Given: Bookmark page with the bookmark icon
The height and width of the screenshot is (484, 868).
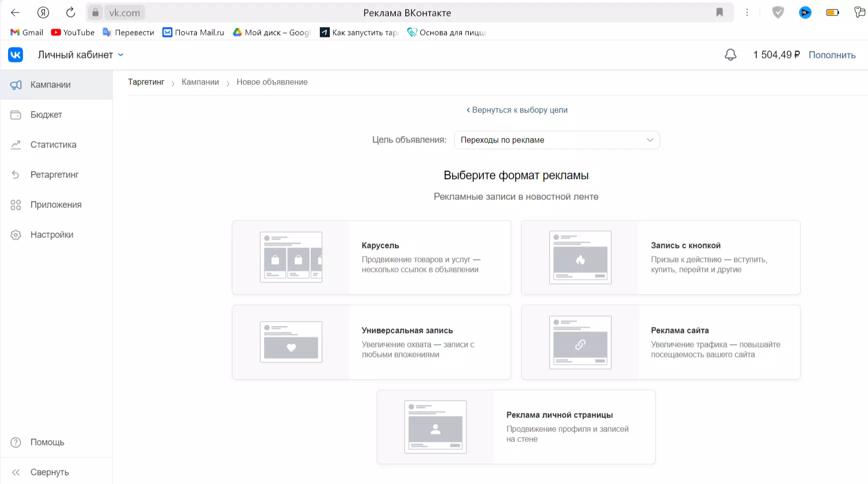Looking at the screenshot, I should pos(719,12).
